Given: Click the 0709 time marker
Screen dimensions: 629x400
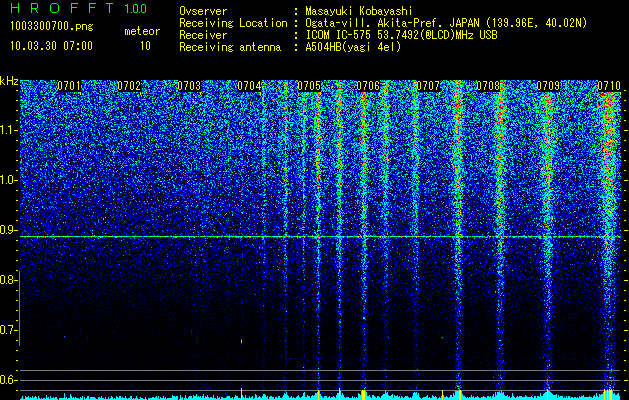Looking at the screenshot, I should [548, 86].
